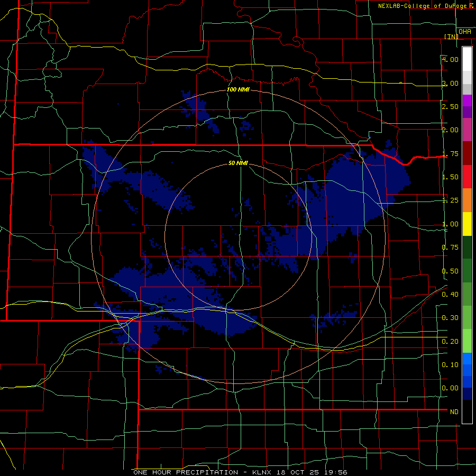
Task: Pick the white swatch atop the legend
Action: (467, 59)
